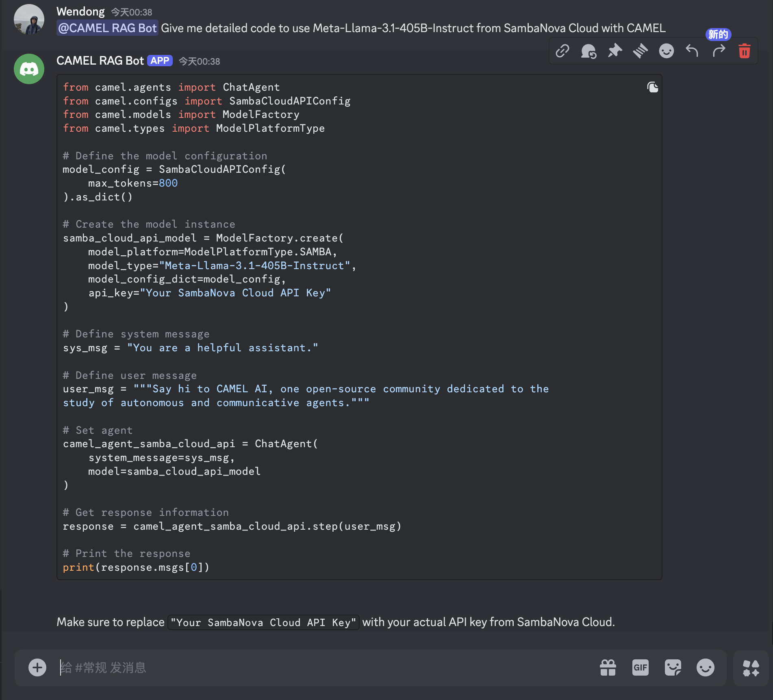Reply to the bot message
Viewport: 773px width, 700px height.
[x=692, y=51]
